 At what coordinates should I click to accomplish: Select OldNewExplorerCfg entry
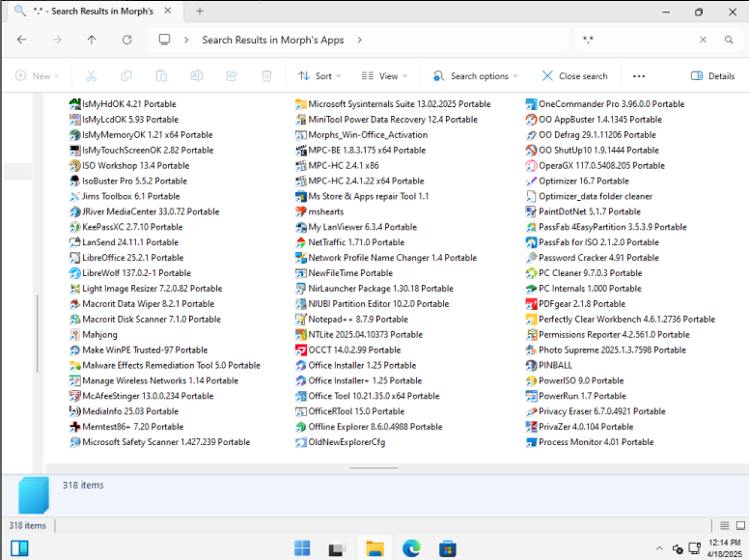(x=340, y=442)
